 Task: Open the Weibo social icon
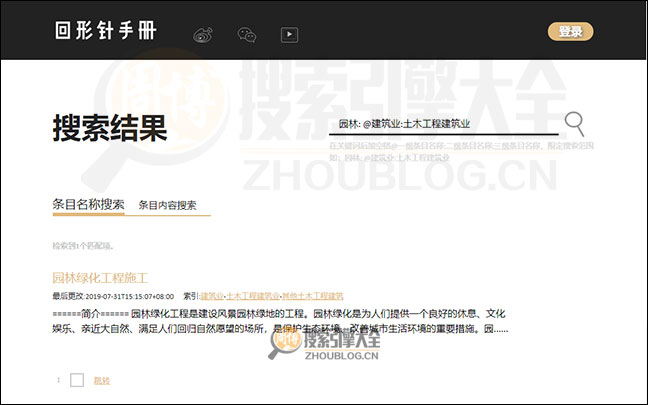coord(203,34)
